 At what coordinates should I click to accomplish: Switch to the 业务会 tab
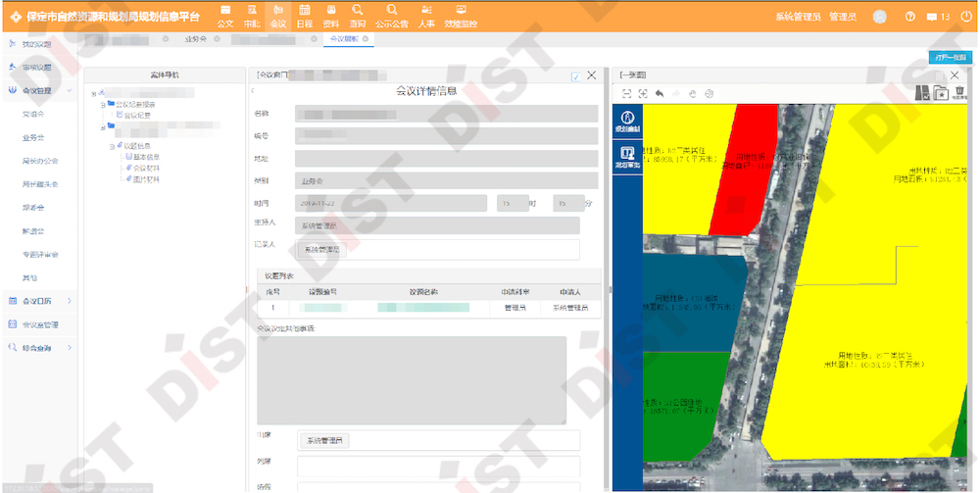pyautogui.click(x=195, y=39)
